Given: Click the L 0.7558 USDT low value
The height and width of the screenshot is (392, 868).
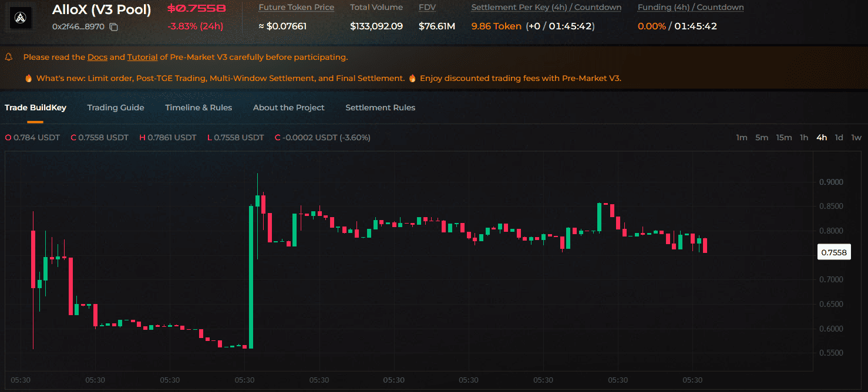Looking at the screenshot, I should [x=235, y=137].
